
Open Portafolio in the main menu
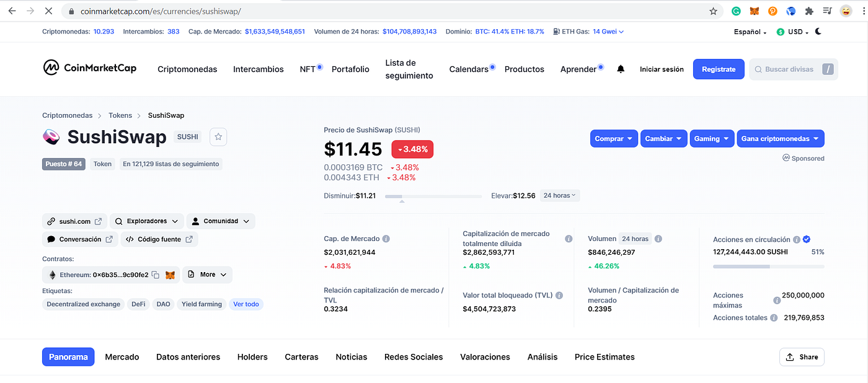pyautogui.click(x=350, y=69)
